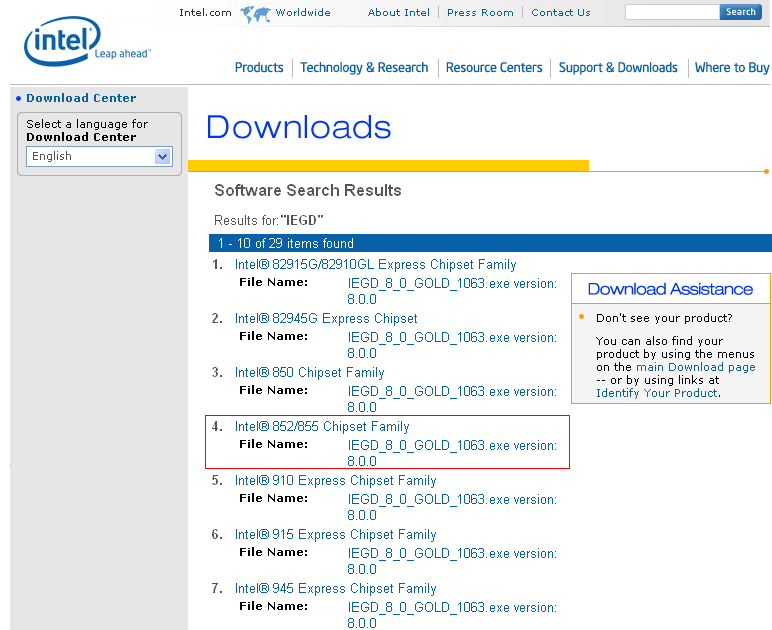Viewport: 772px width, 630px height.
Task: Click the Search button
Action: tap(740, 12)
